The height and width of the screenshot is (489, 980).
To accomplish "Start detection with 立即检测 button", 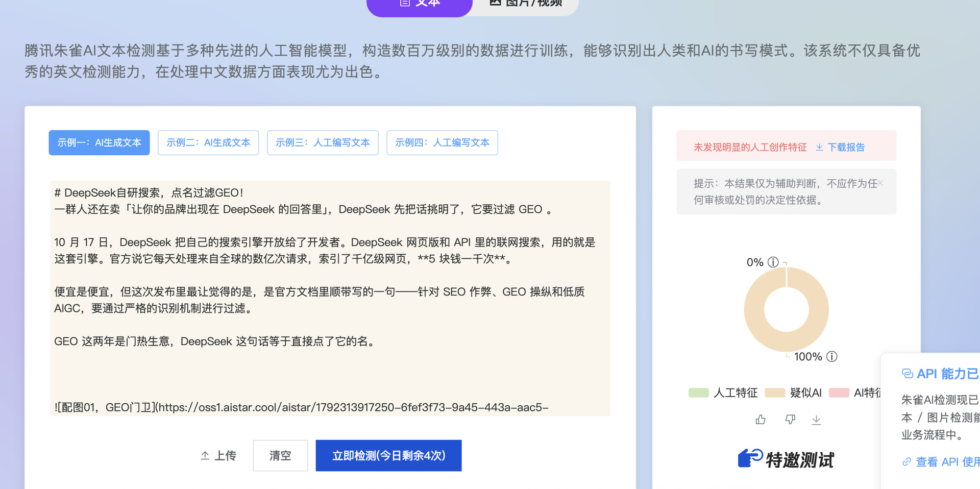I will (388, 455).
